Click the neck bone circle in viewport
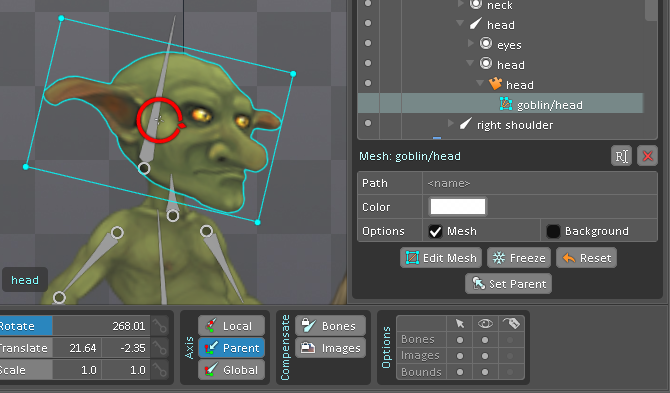The width and height of the screenshot is (670, 393). [x=173, y=216]
